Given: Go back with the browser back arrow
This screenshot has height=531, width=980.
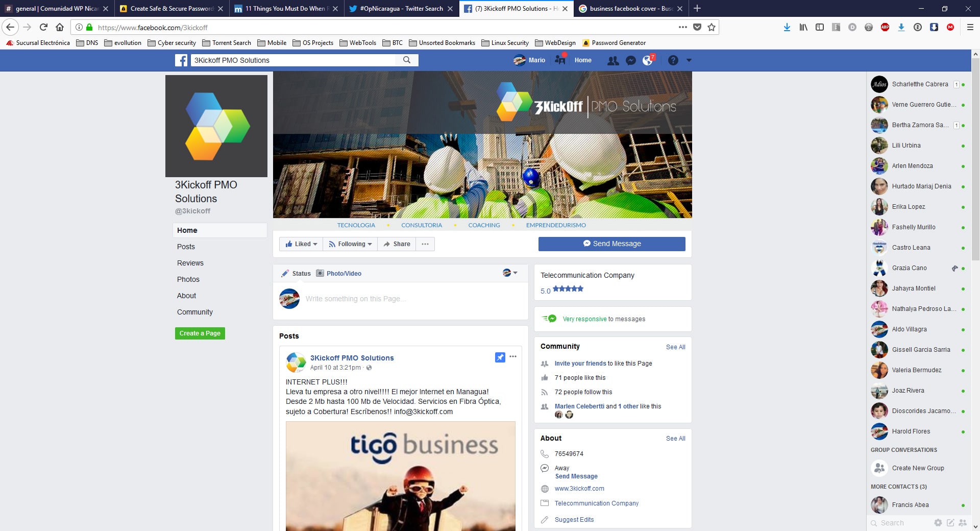Looking at the screenshot, I should click(x=10, y=27).
